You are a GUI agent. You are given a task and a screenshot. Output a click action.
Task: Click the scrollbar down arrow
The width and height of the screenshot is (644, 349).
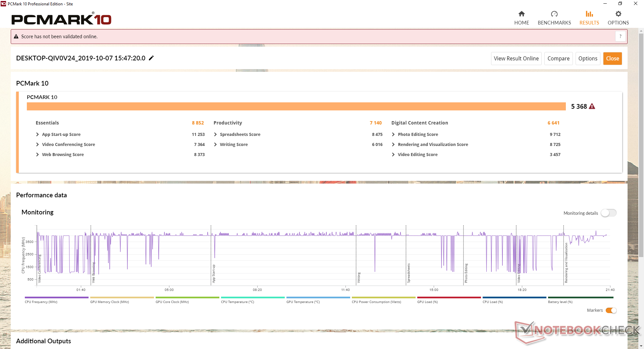coord(641,346)
